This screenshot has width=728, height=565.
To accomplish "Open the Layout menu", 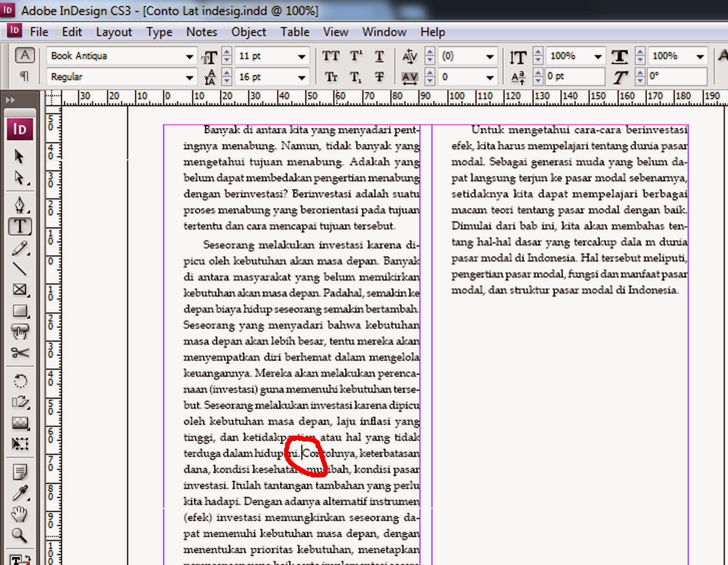I will 114,32.
